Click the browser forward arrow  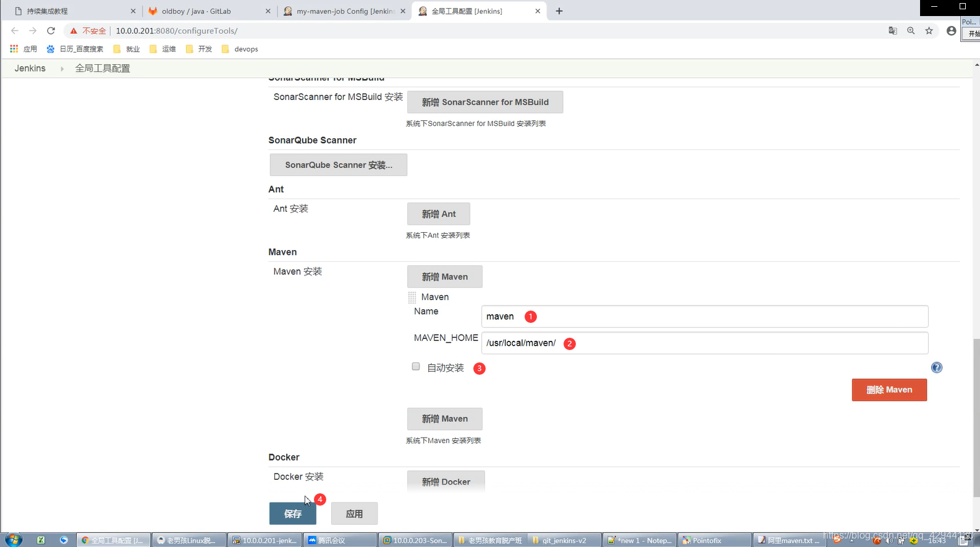point(33,30)
